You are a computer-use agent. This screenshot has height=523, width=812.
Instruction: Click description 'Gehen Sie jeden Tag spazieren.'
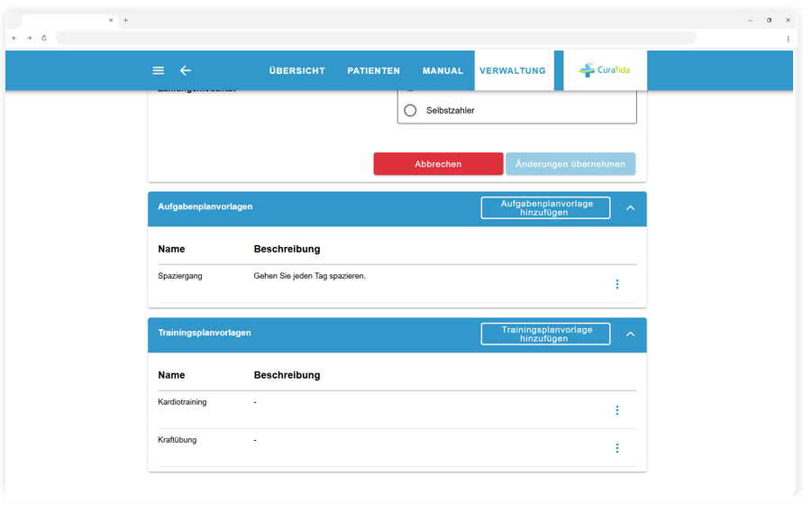pyautogui.click(x=310, y=276)
